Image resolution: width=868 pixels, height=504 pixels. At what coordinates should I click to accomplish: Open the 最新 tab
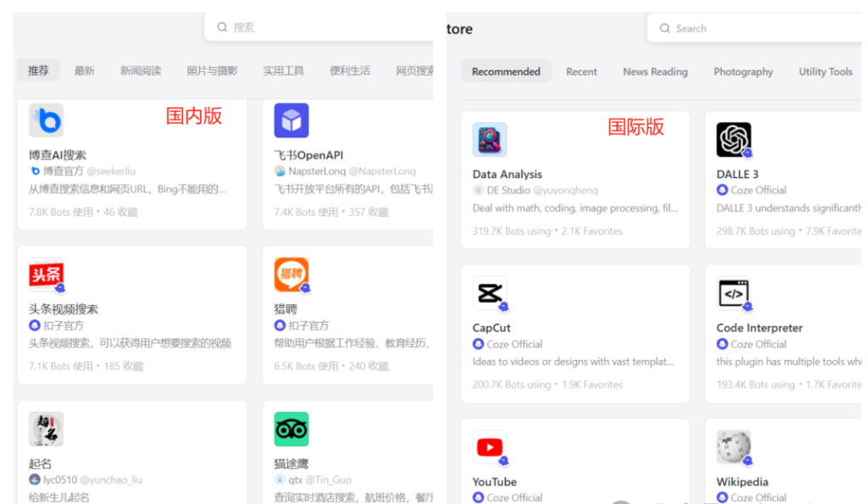pos(84,71)
